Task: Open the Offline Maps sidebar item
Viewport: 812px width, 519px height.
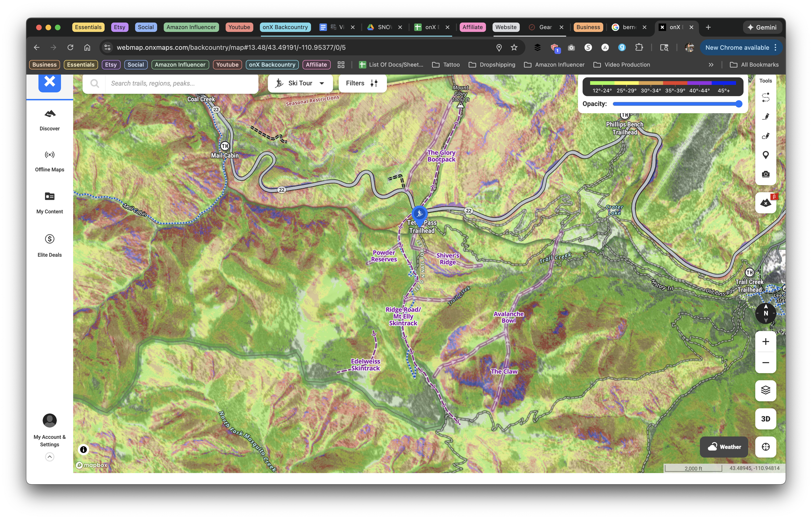Action: click(50, 161)
